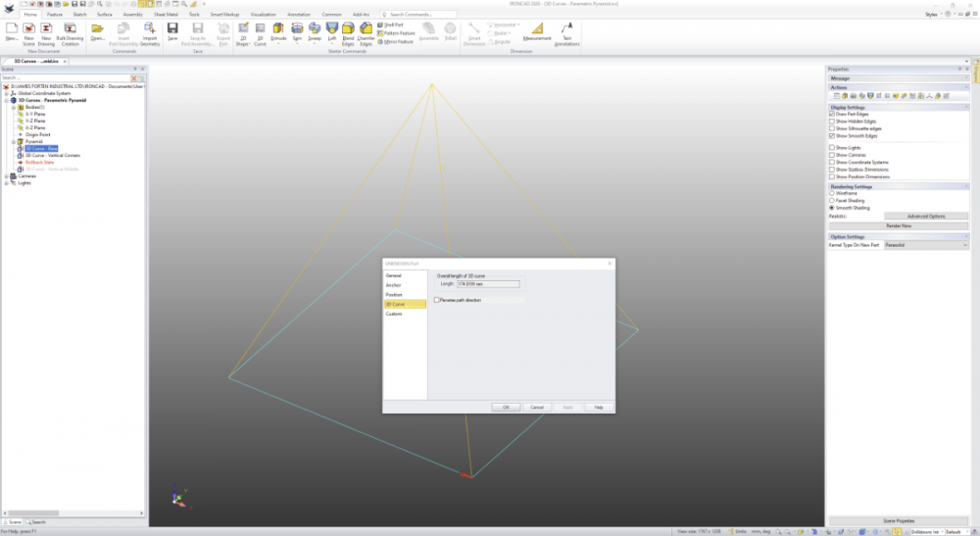This screenshot has height=536, width=980.
Task: Select the Extrude tool
Action: tap(278, 33)
